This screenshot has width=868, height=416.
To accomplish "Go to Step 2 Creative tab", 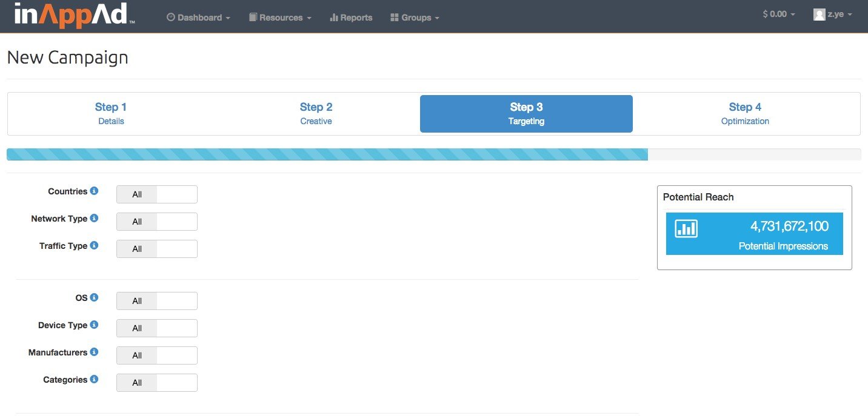I will coord(316,114).
